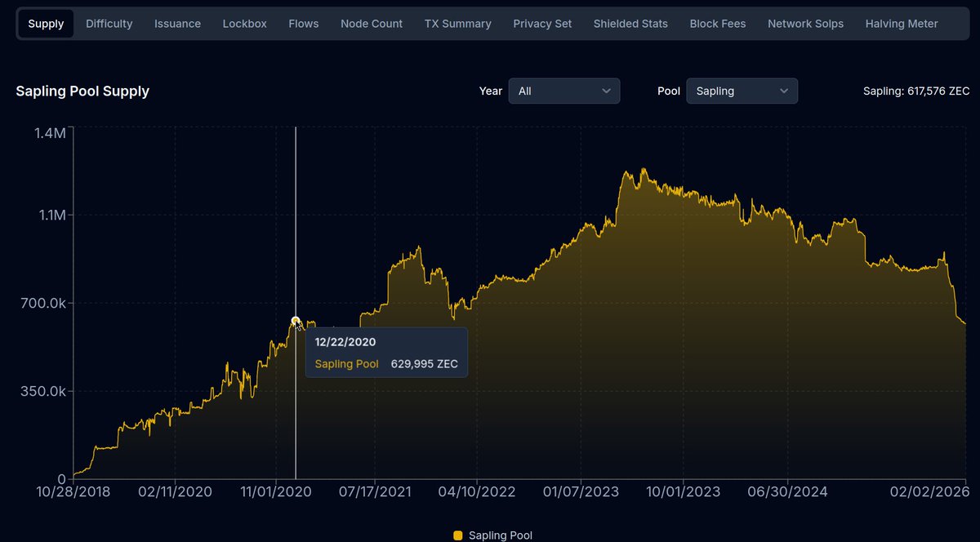Click the Pool dropdown chevron arrow
The height and width of the screenshot is (542, 980).
[784, 91]
